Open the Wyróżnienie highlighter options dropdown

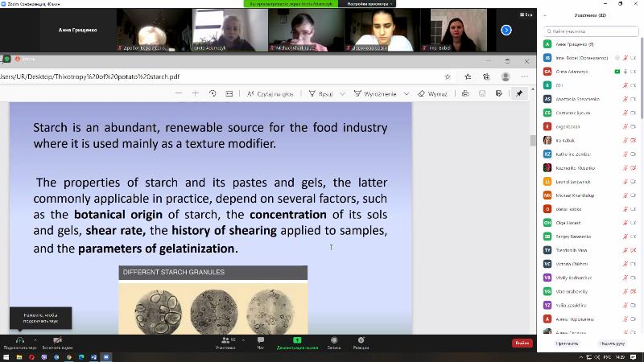click(407, 94)
